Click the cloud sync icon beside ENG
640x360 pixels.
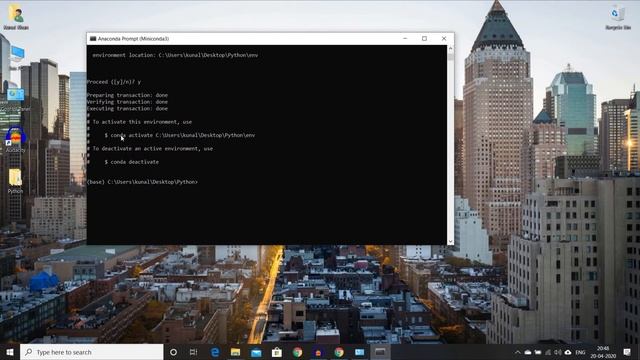coord(568,352)
